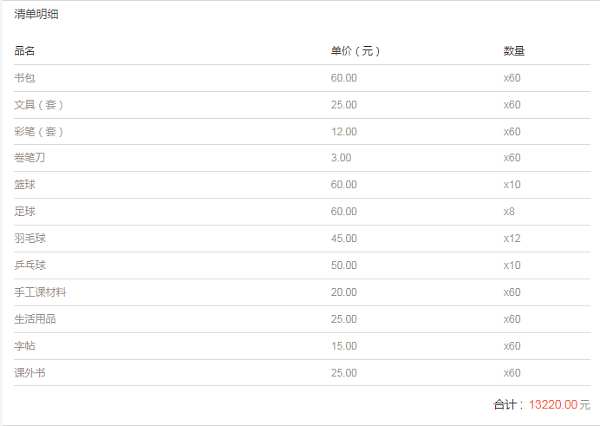Select the 足球 item name
600x426 pixels.
point(24,211)
